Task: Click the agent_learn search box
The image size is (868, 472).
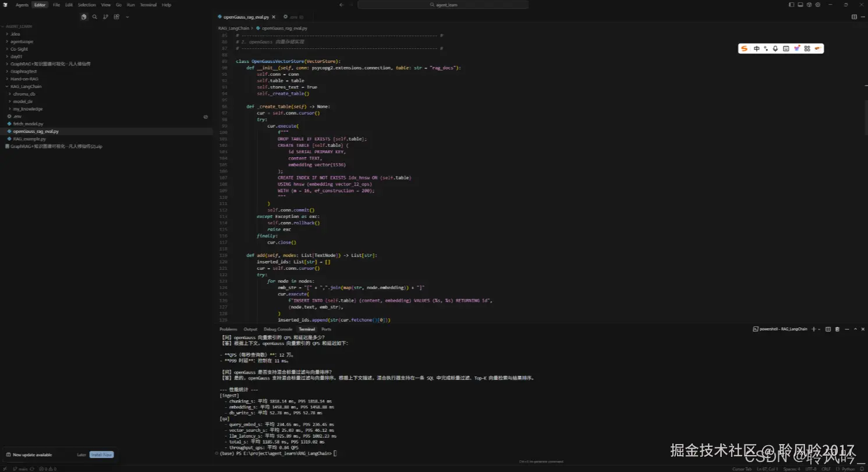Action: (x=442, y=5)
